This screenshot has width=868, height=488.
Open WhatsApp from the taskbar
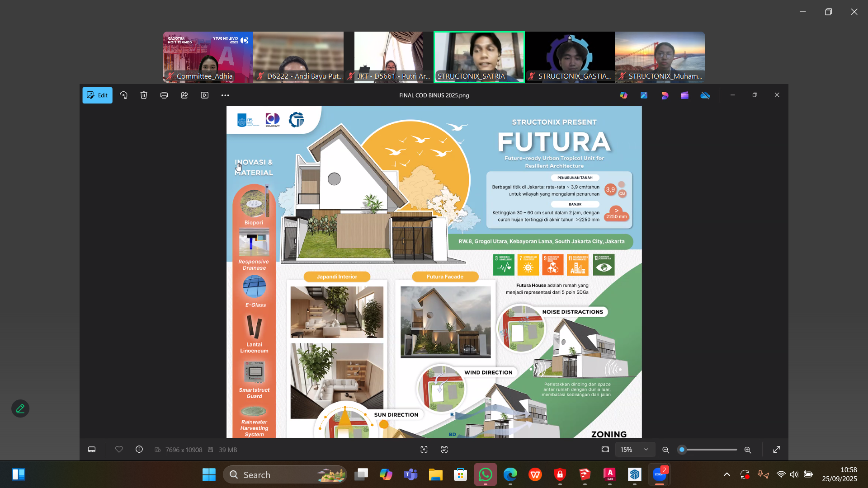tap(485, 474)
